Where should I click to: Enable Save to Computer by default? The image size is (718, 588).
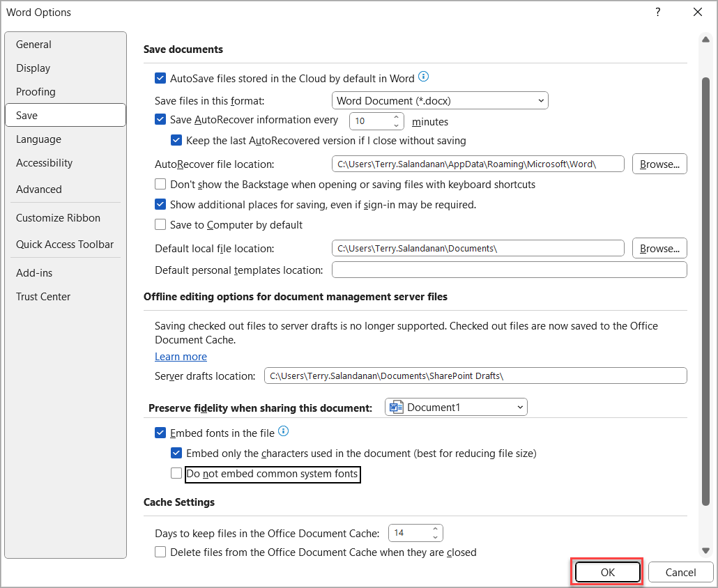(x=160, y=224)
